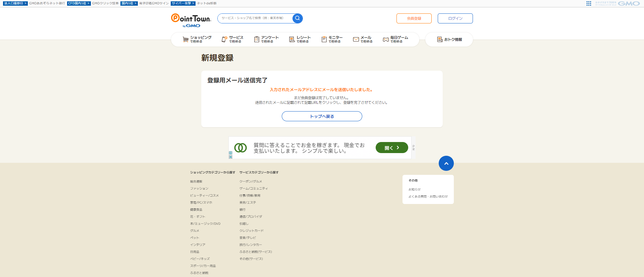Open クレジットカード service category
The height and width of the screenshot is (277, 644).
pyautogui.click(x=252, y=231)
